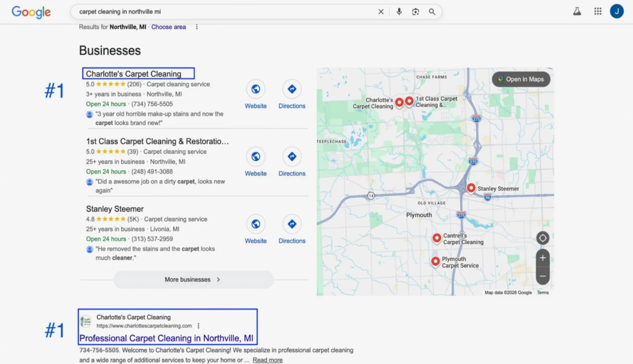Open the Google account avatar J
The height and width of the screenshot is (364, 633).
(616, 11)
